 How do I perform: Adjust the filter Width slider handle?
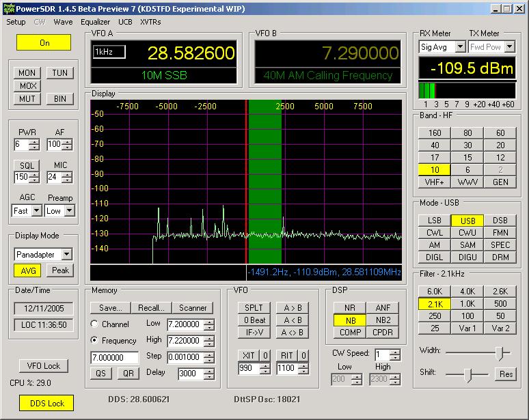tap(500, 353)
